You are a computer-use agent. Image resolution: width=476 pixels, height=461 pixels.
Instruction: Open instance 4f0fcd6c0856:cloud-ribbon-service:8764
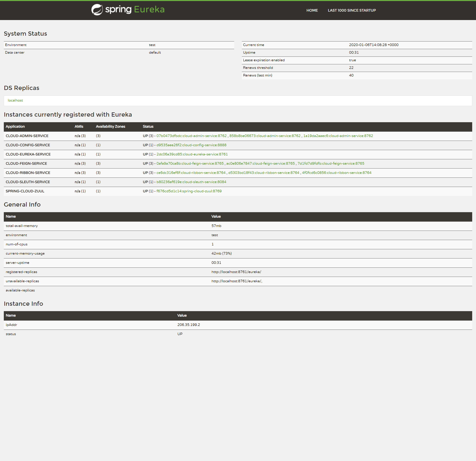click(337, 173)
